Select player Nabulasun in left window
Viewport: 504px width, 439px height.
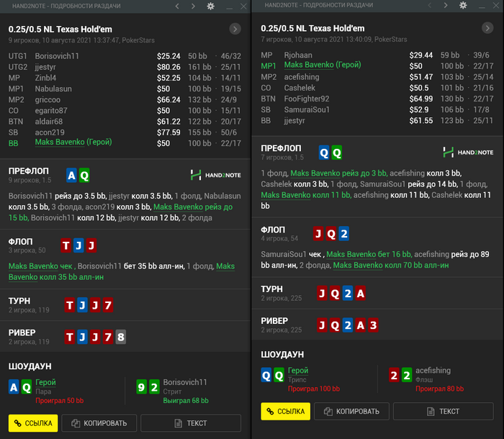click(x=53, y=89)
